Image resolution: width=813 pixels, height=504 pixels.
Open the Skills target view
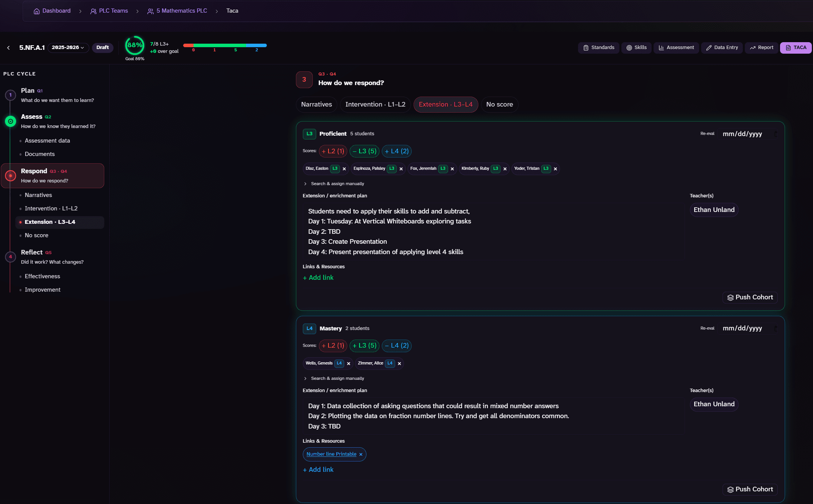636,48
